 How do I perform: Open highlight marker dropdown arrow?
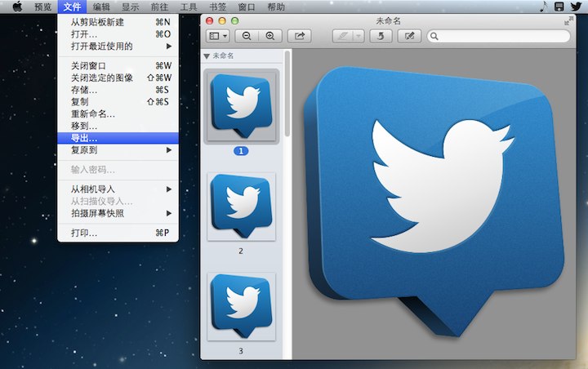coord(359,36)
